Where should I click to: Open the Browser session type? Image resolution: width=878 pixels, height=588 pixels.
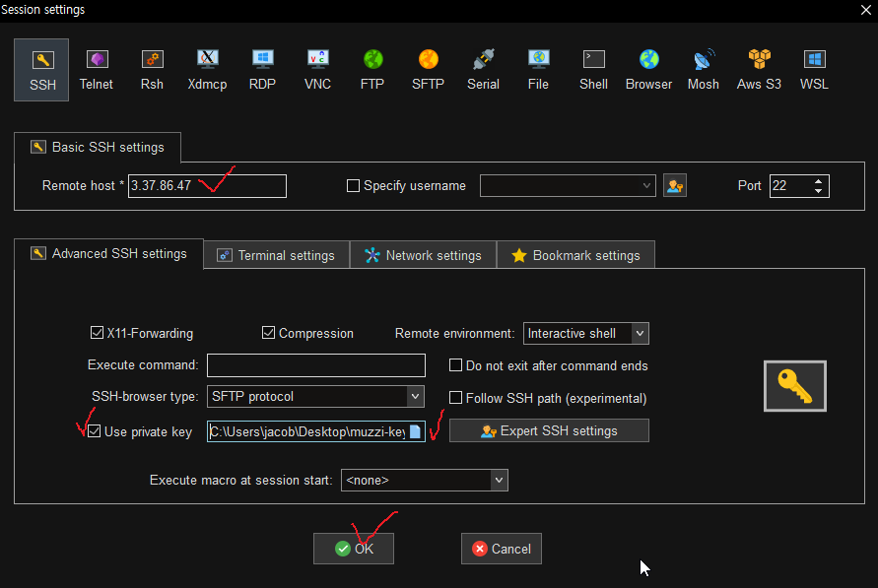pos(648,70)
